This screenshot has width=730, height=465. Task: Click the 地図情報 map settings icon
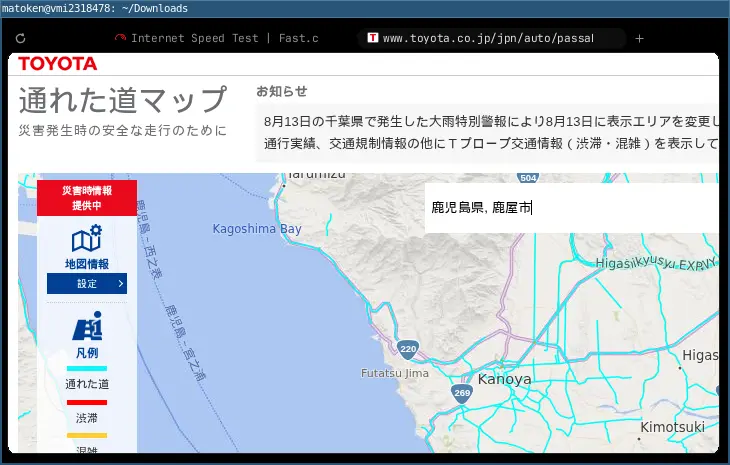click(87, 238)
